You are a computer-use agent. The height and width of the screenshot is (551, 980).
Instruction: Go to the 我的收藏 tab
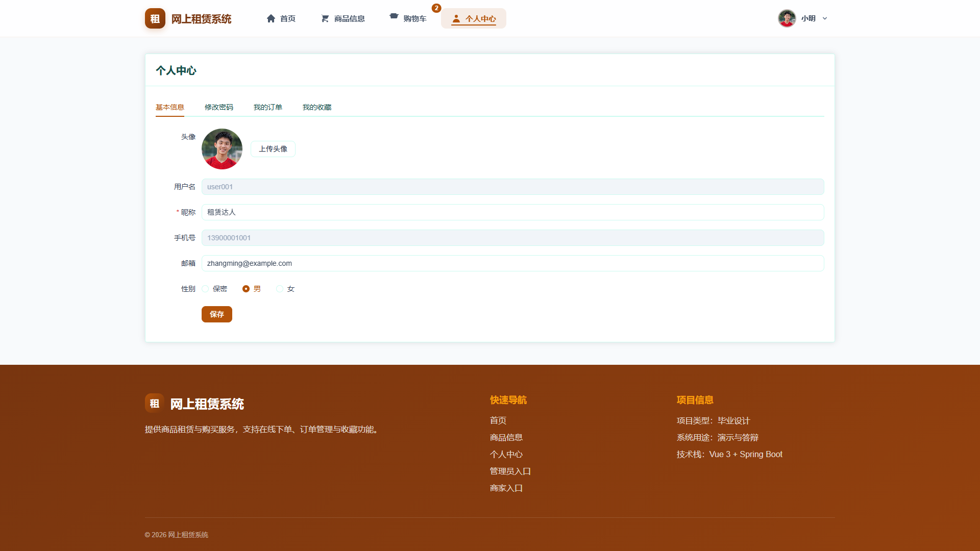coord(317,107)
